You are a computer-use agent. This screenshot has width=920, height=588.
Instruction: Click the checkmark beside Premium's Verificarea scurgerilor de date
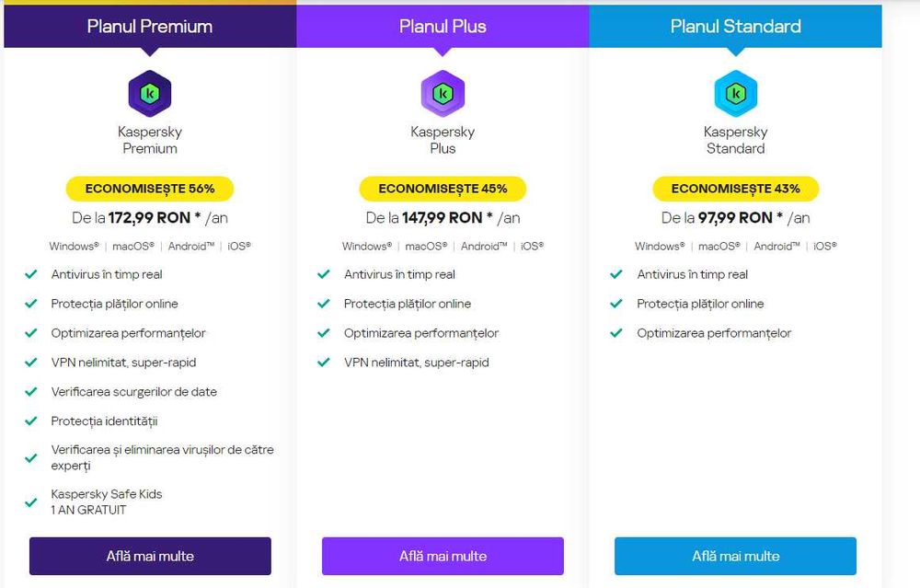coord(31,392)
